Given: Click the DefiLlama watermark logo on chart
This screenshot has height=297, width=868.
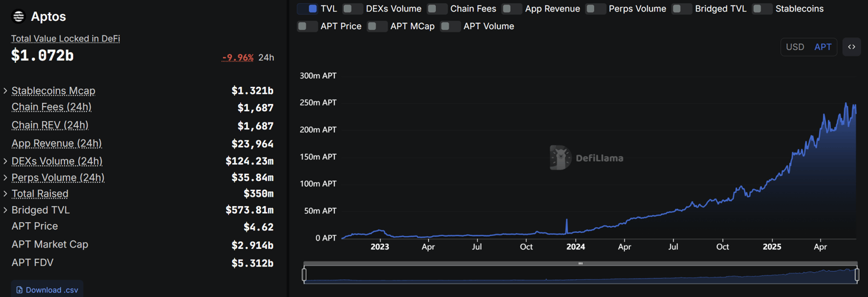Looking at the screenshot, I should (587, 158).
